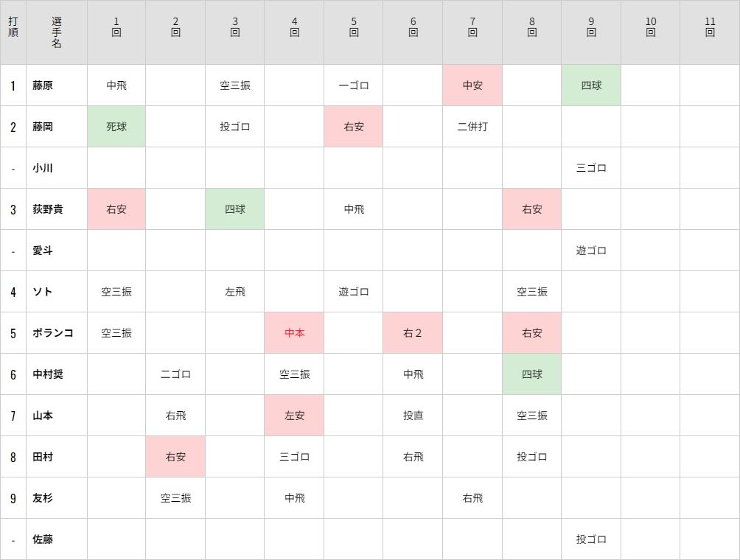Click player name 荻野貴
Viewport: 740px width, 560px height.
coord(48,209)
